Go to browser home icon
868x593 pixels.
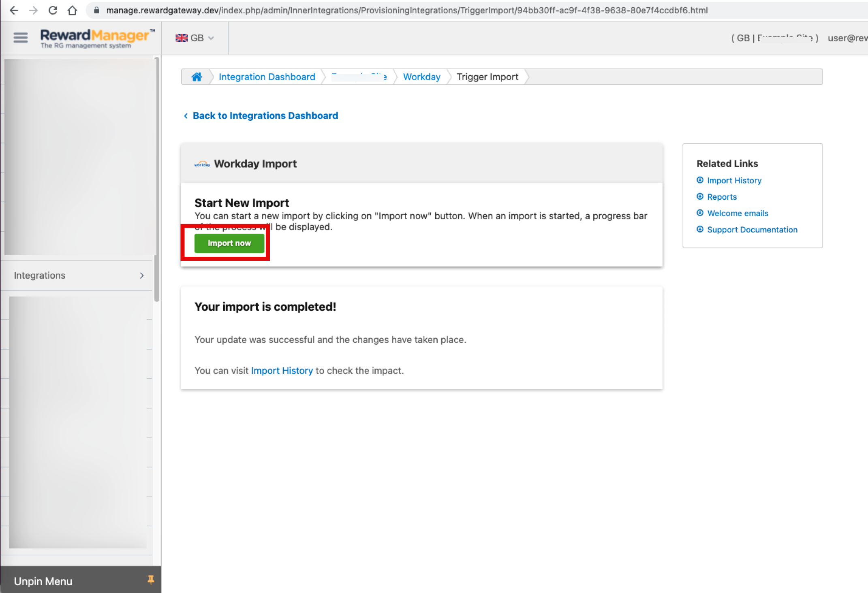click(72, 10)
